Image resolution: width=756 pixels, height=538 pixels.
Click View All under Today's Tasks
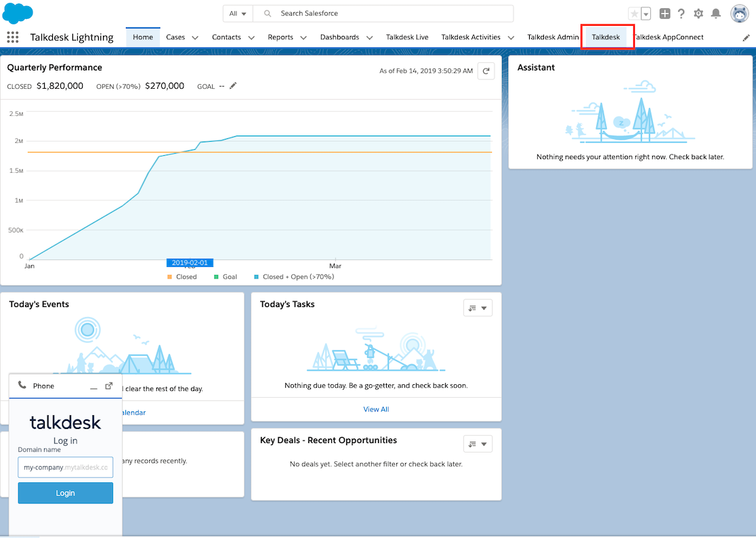376,409
